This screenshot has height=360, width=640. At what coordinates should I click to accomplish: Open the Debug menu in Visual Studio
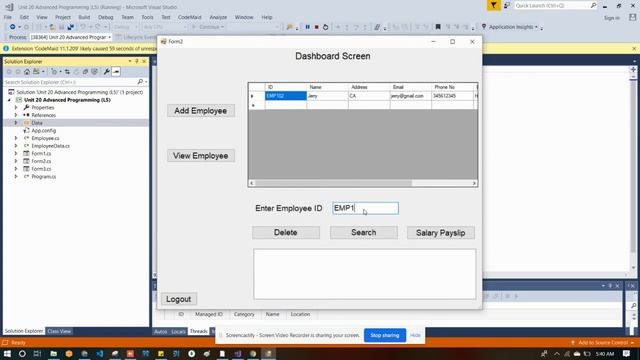coord(105,17)
